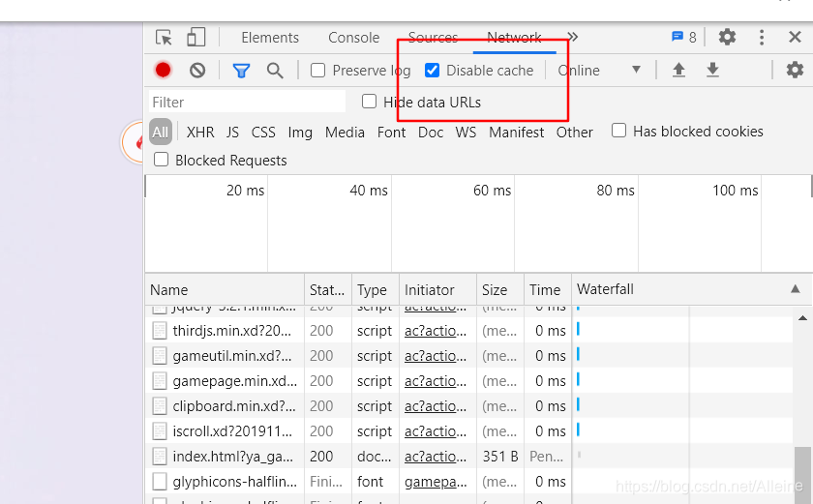Open network search magnifier
This screenshot has width=813, height=504.
click(275, 71)
